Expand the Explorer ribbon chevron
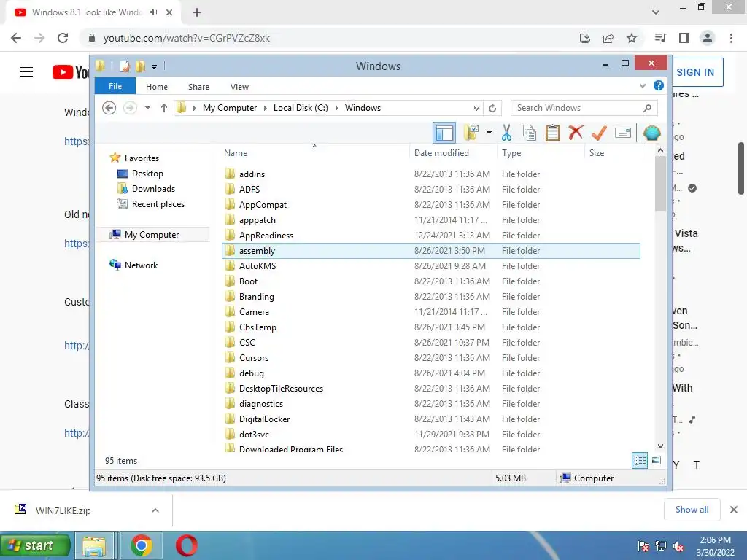This screenshot has height=560, width=747. tap(643, 86)
